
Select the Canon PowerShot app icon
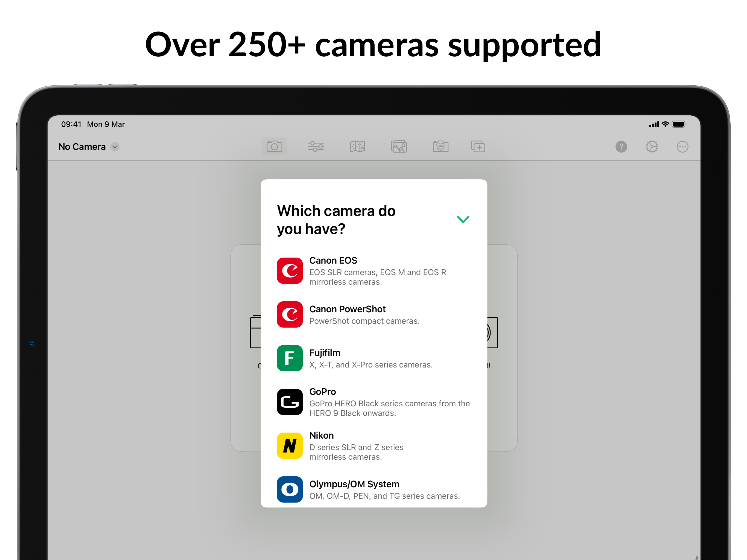[290, 314]
